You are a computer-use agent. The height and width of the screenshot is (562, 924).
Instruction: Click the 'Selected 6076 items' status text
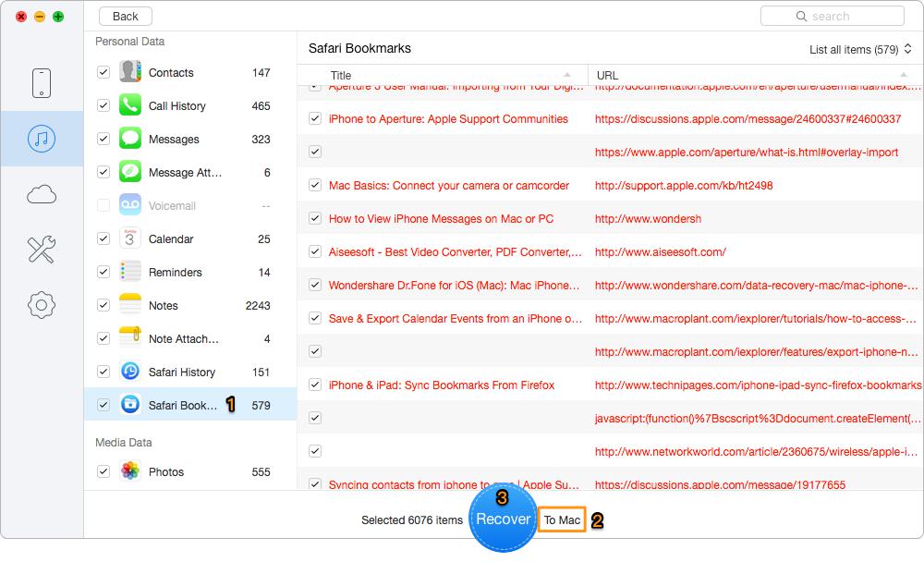(412, 520)
